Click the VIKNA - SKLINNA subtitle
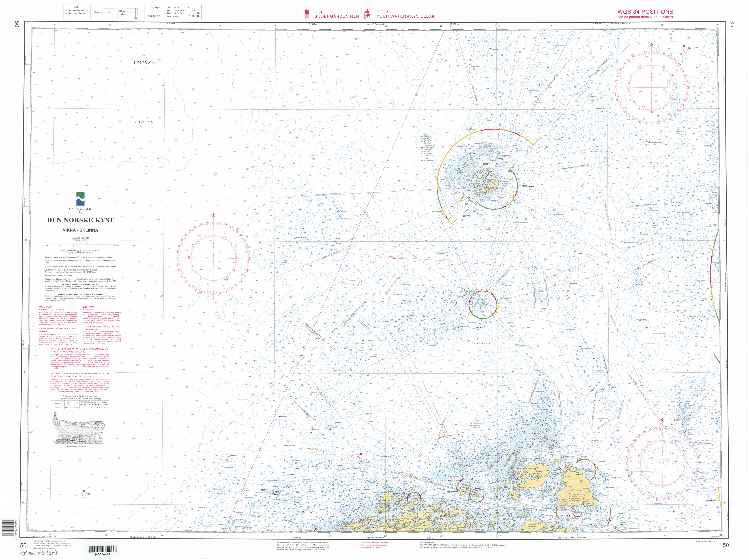Screen dimensions: 749x560 click(x=80, y=230)
